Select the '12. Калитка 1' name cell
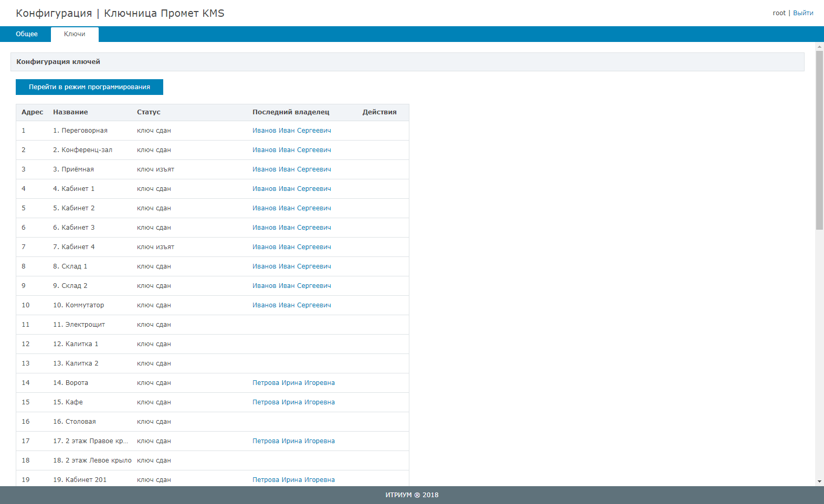Viewport: 824px width, 504px height. point(76,344)
